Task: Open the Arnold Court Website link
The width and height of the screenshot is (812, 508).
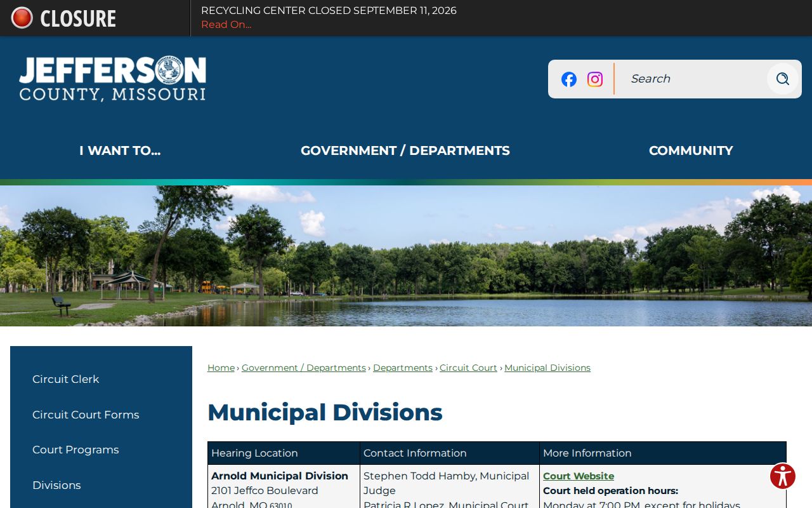Action: pyautogui.click(x=579, y=476)
